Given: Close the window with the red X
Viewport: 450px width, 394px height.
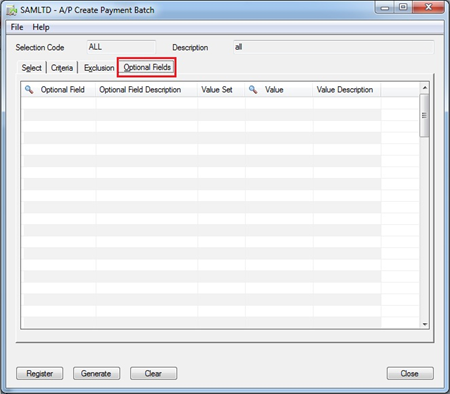Looking at the screenshot, I should tap(428, 7).
